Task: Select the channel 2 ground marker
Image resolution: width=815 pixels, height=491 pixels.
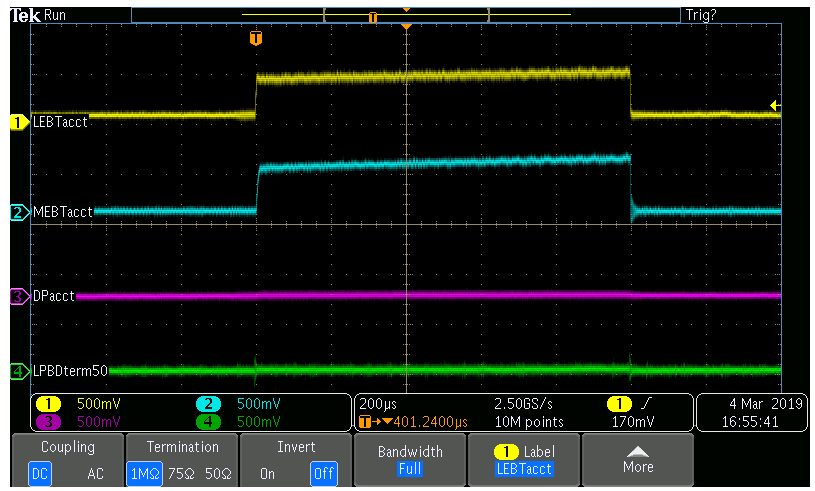Action: pos(19,213)
